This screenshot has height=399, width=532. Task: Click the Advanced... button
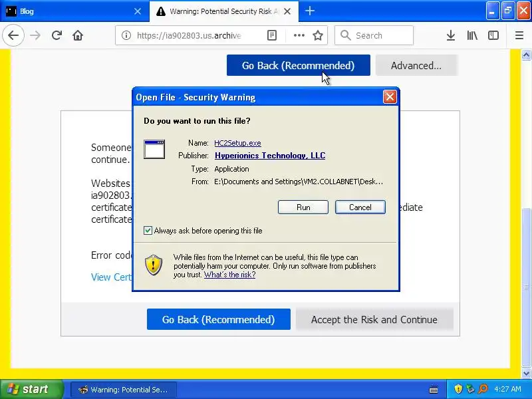coord(416,65)
